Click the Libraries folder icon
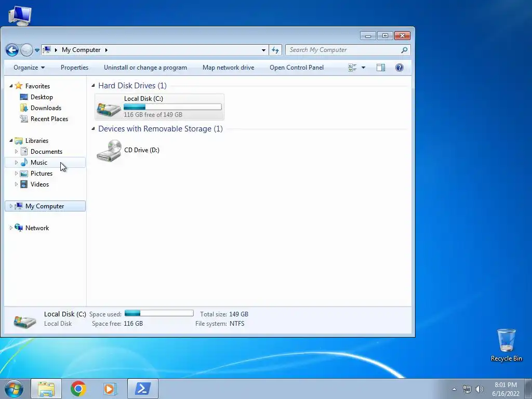Viewport: 532px width, 399px height. [19, 140]
